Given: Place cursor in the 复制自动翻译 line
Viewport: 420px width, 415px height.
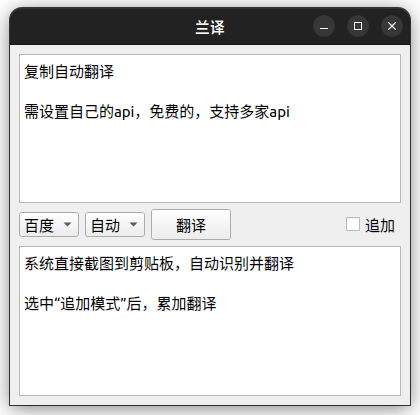Looking at the screenshot, I should pos(69,72).
